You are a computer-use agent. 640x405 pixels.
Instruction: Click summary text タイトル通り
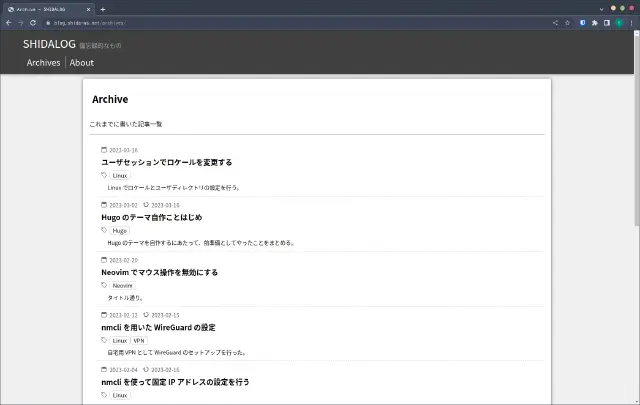pyautogui.click(x=125, y=298)
